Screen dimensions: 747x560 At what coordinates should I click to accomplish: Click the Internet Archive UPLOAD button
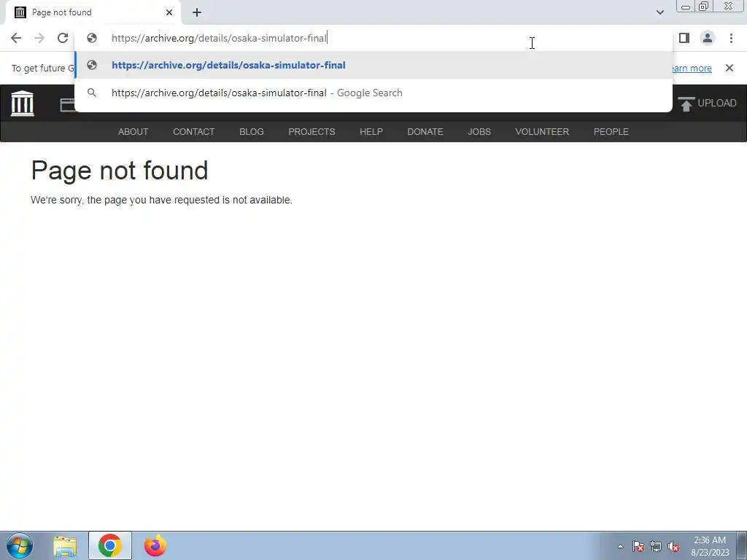coord(708,104)
